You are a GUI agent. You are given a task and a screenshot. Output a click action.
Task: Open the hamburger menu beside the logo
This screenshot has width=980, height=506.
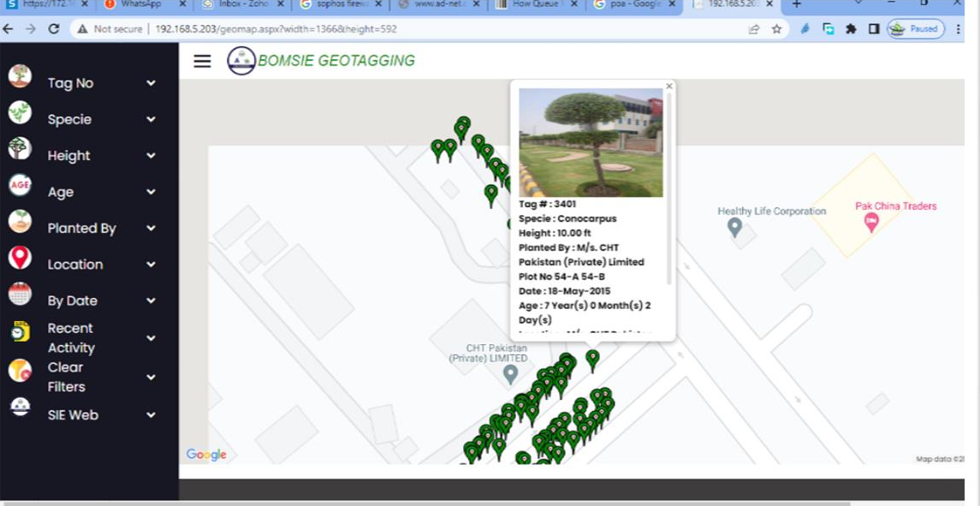pyautogui.click(x=202, y=60)
